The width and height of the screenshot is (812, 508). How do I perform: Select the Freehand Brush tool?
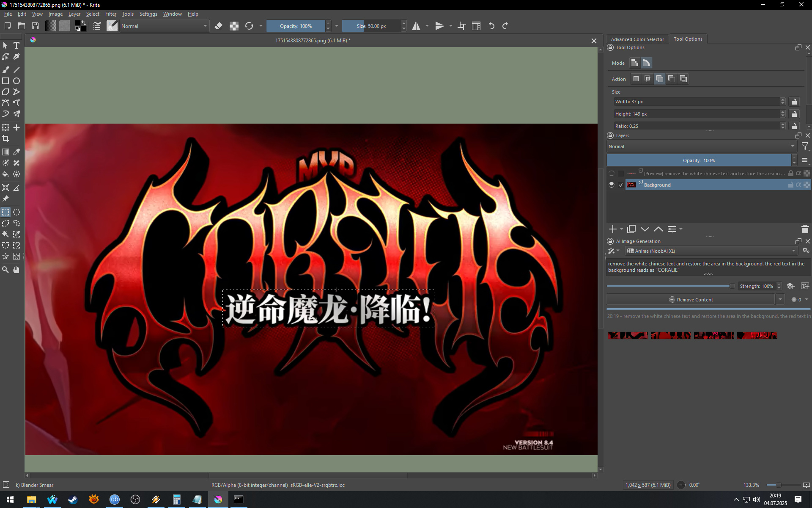click(x=5, y=70)
